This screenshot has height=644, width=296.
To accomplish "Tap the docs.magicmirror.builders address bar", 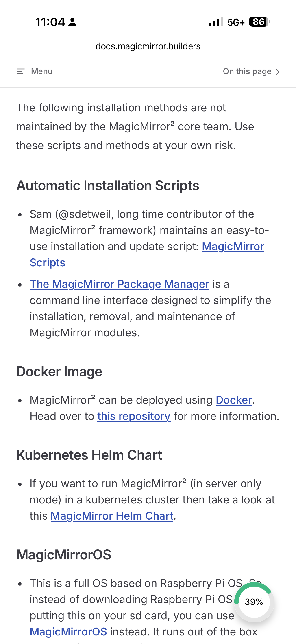I will click(x=148, y=46).
